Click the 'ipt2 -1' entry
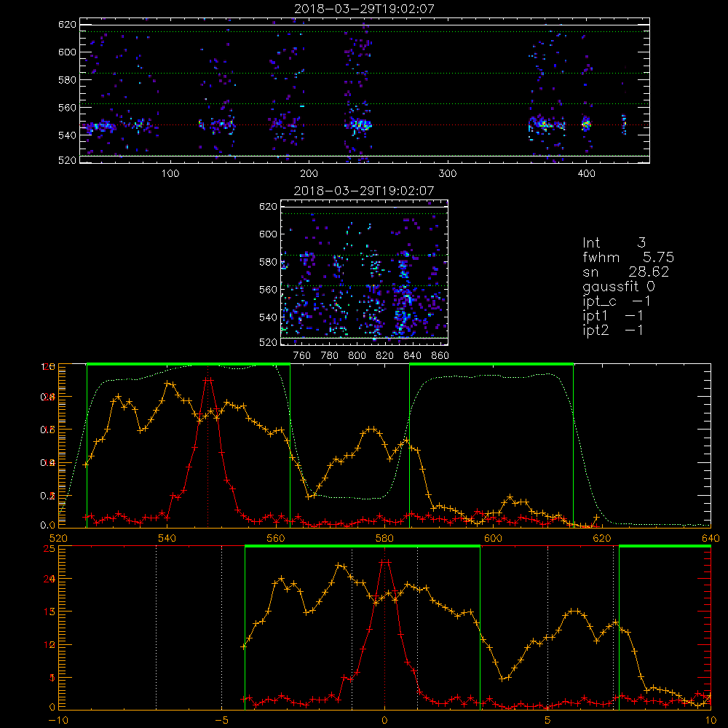Viewport: 728px width, 728px height. pos(613,330)
